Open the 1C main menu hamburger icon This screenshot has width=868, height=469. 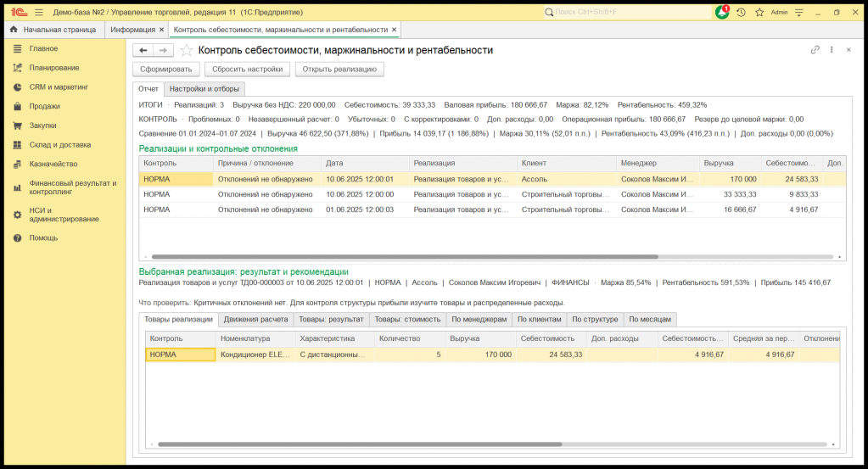coord(39,12)
